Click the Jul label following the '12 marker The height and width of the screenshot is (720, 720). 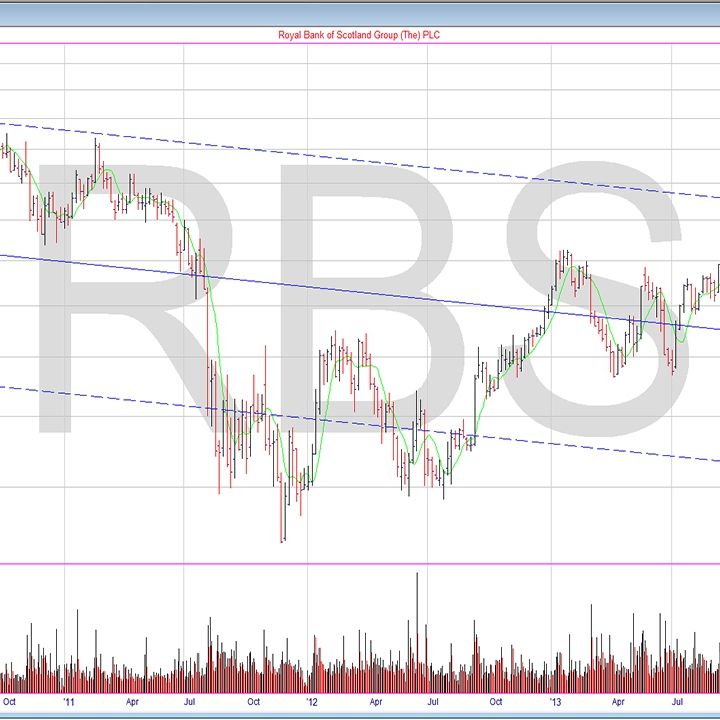[435, 703]
